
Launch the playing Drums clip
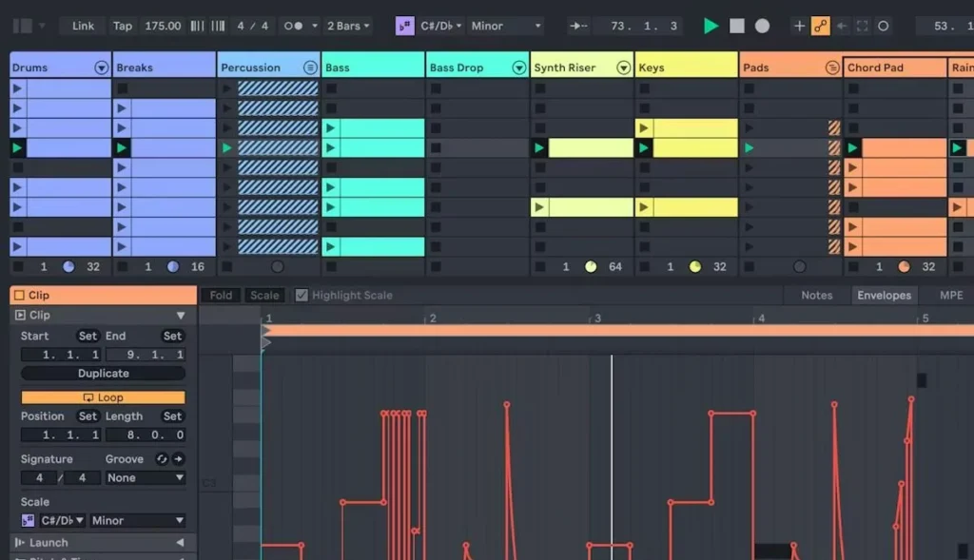click(17, 147)
